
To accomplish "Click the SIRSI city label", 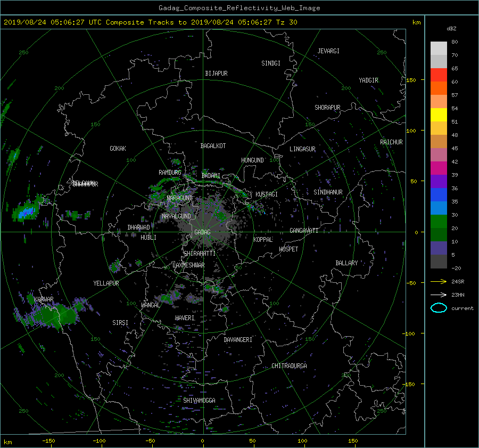I will pos(120,323).
